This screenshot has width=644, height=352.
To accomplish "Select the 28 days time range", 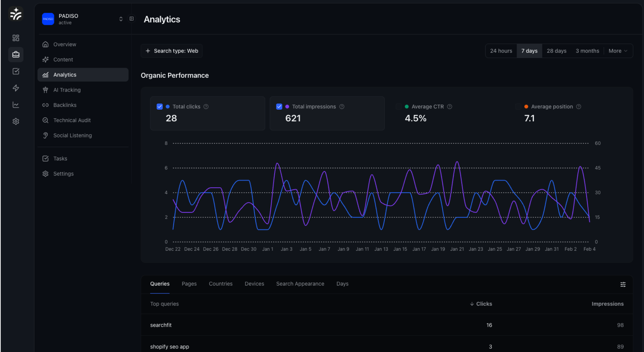I will tap(556, 51).
